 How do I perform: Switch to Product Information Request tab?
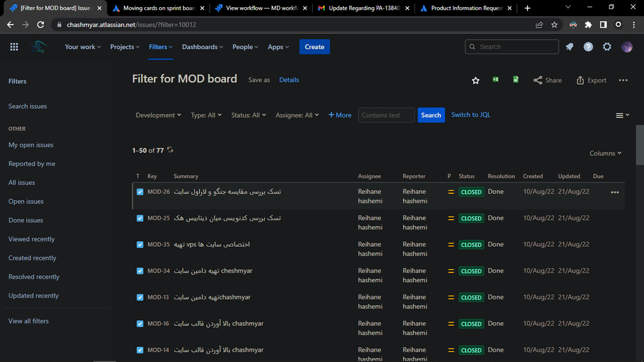point(465,8)
